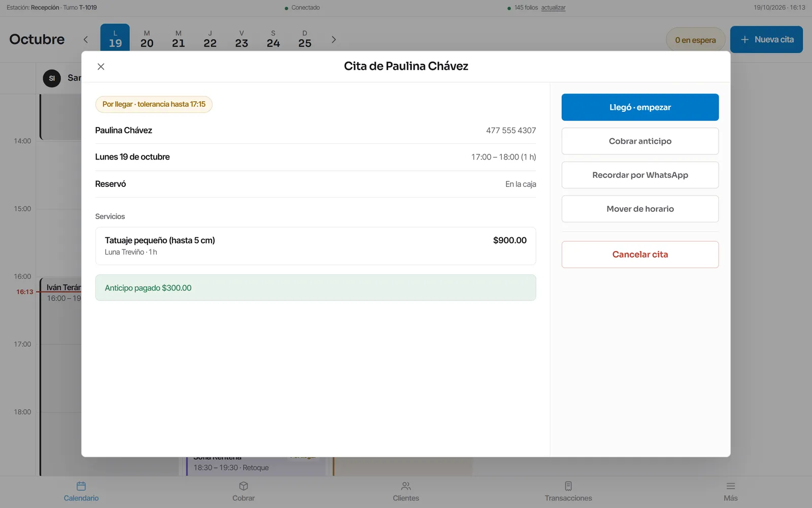
Task: Click the Iván Terán appointment in calendar
Action: pos(61,376)
